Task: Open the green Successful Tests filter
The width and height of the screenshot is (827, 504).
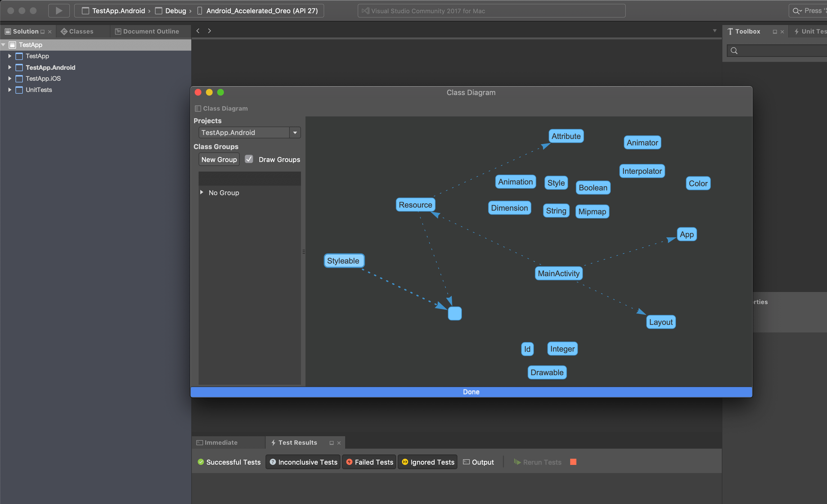Action: coord(201,462)
